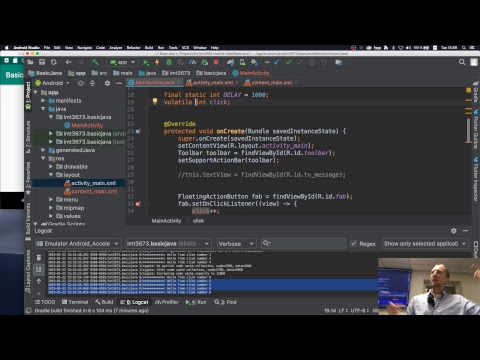Open the Emulator device dropdown in Logcat
Viewport: 480px width, 360px height.
click(77, 244)
